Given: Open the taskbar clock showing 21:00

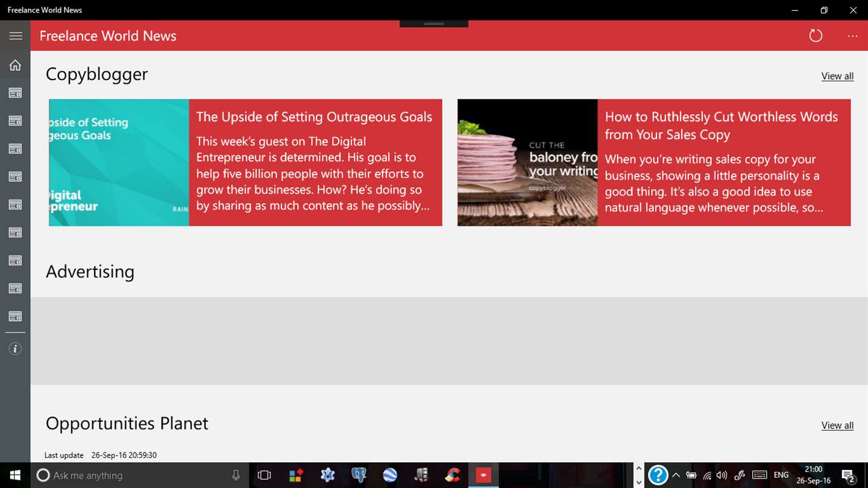Looking at the screenshot, I should tap(813, 475).
